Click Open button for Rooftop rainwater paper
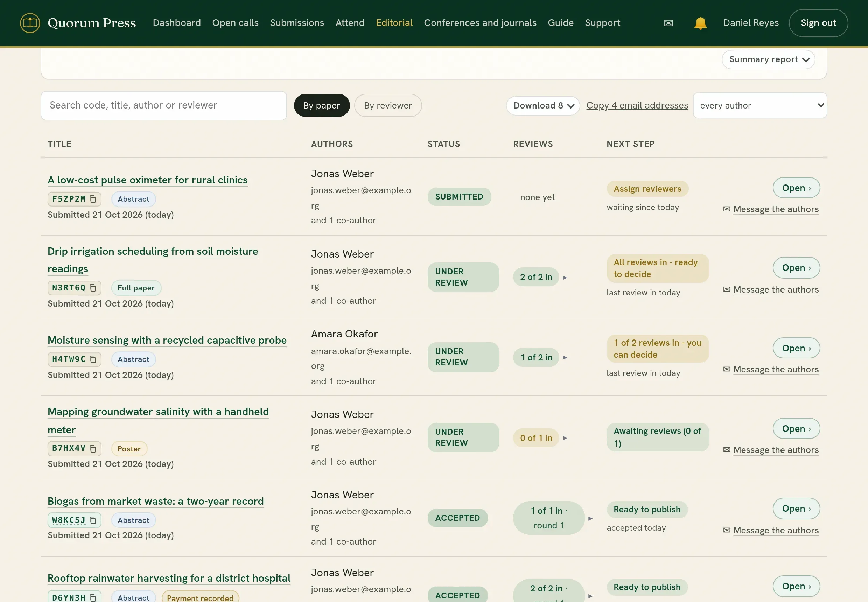 click(796, 586)
